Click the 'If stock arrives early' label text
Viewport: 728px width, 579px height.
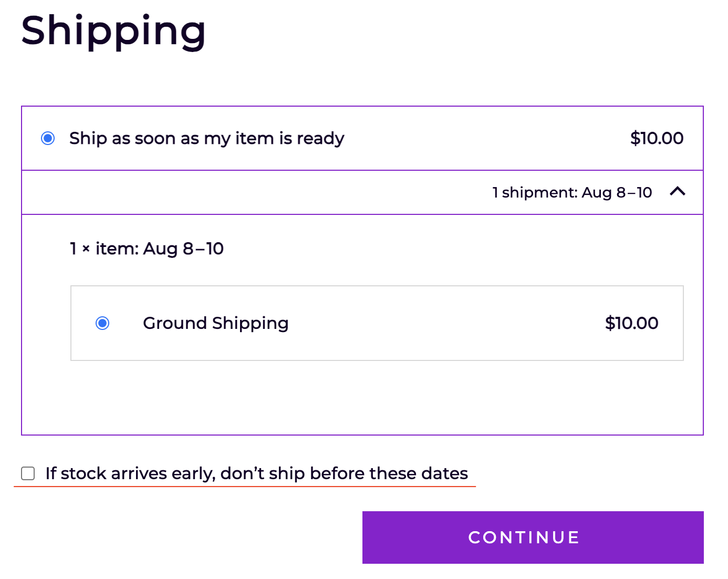(x=256, y=473)
